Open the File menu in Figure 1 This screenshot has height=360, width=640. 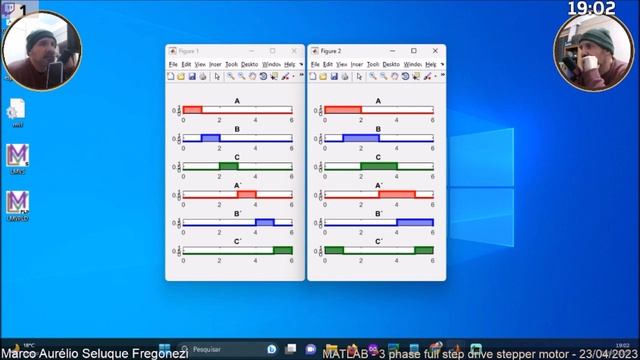[x=173, y=64]
